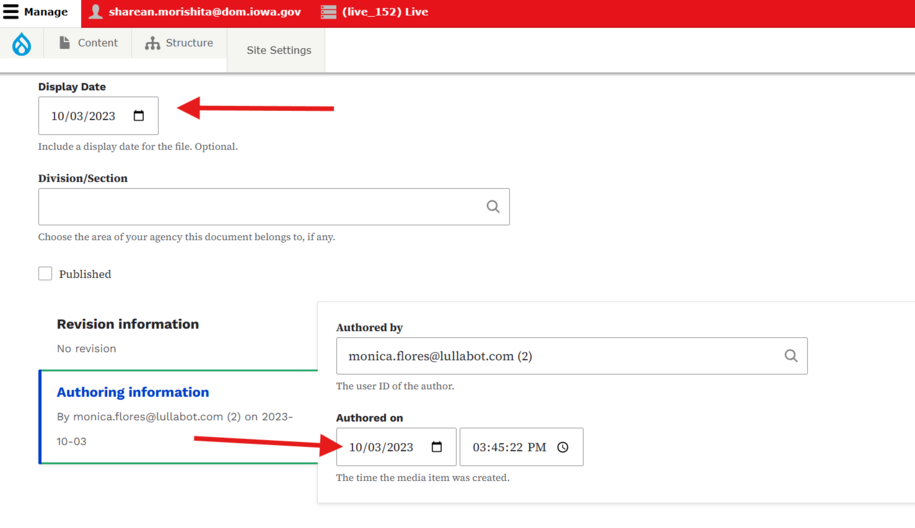
Task: Click the Division/Section search icon
Action: click(x=493, y=207)
